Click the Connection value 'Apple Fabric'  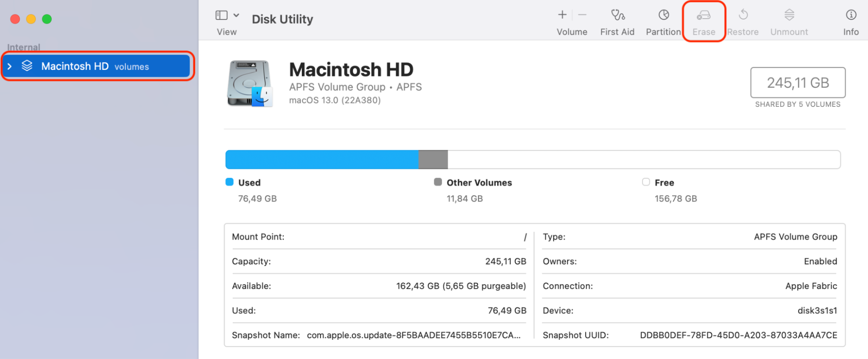coord(811,286)
